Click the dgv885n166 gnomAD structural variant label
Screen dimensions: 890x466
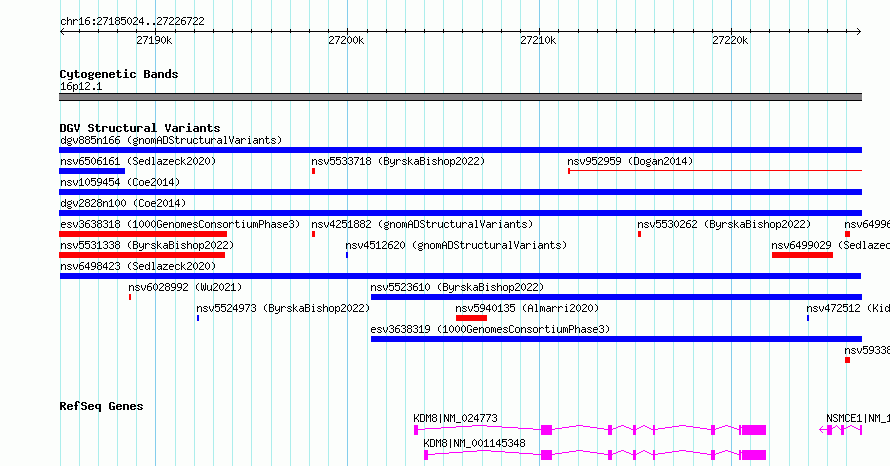[171, 140]
